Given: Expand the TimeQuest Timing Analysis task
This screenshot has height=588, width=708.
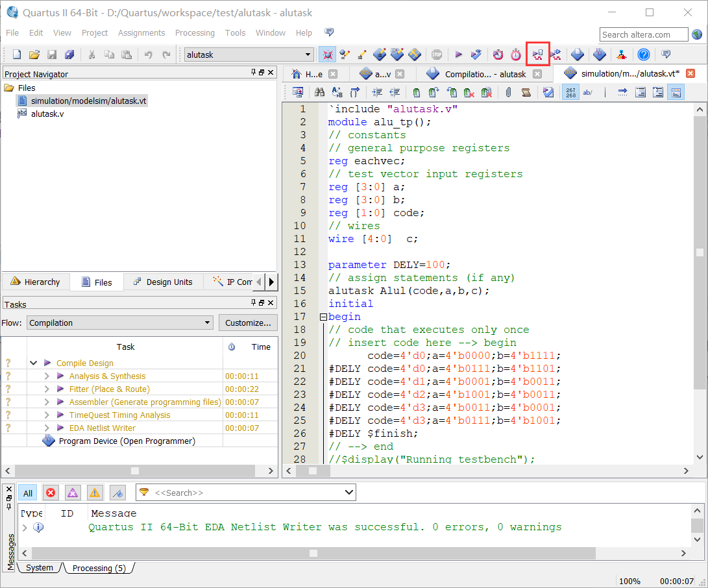Looking at the screenshot, I should [x=47, y=415].
